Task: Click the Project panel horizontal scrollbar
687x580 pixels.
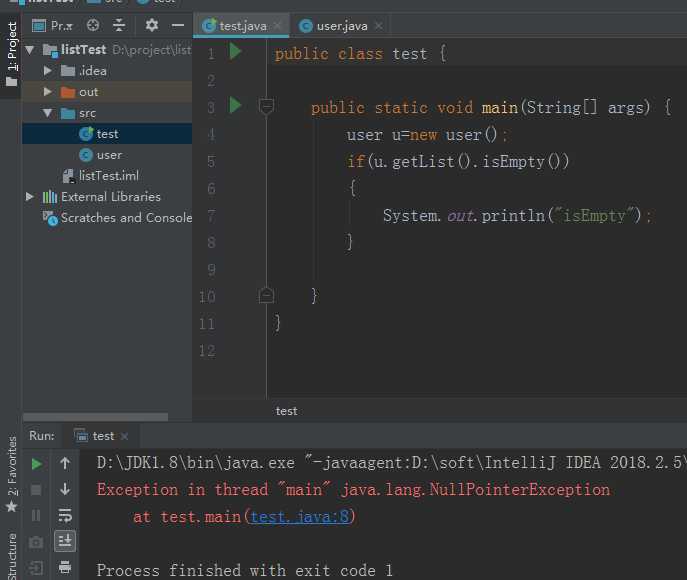Action: point(96,417)
